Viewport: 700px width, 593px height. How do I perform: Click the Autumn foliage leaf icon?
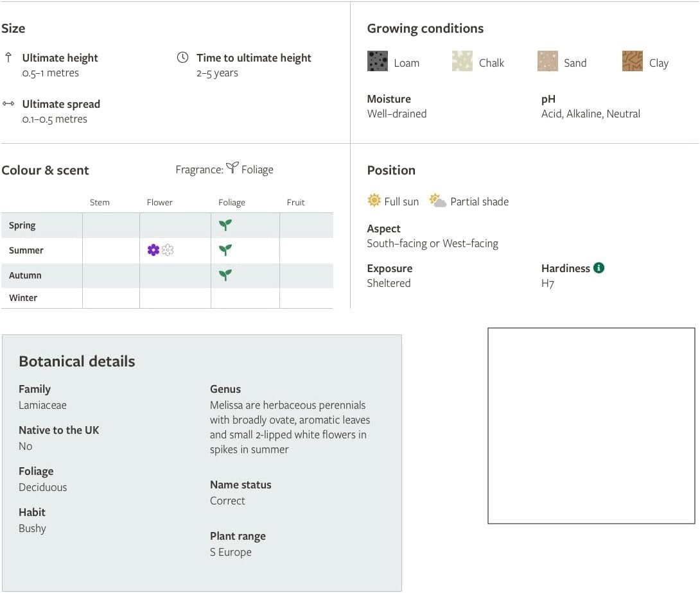pos(225,275)
